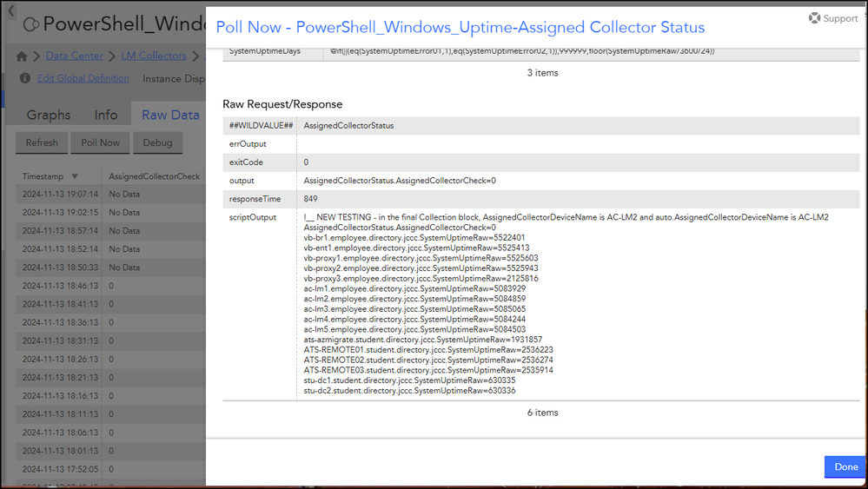868x489 pixels.
Task: Click the Raw Request/Response heading
Action: click(282, 104)
